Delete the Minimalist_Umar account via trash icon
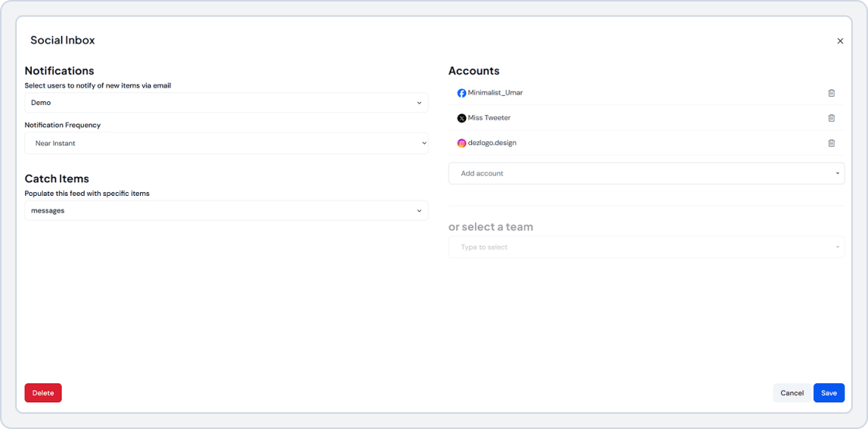The width and height of the screenshot is (868, 429). 831,93
